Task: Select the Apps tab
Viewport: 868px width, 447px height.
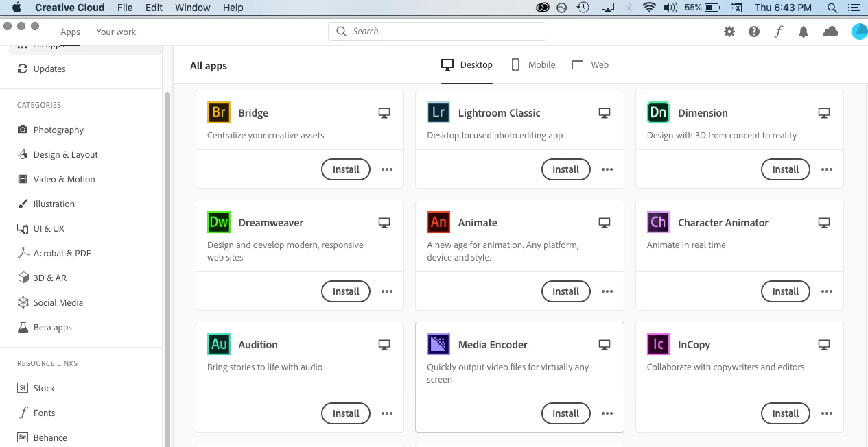Action: (70, 32)
